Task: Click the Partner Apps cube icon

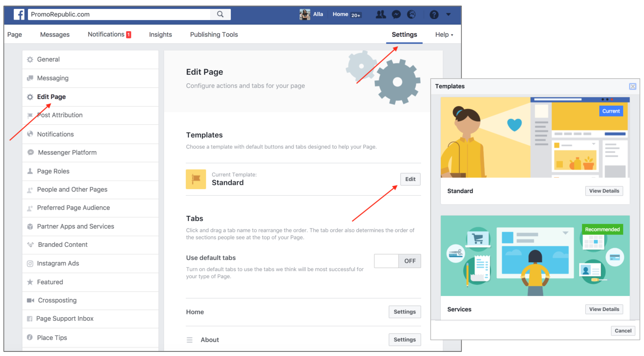Action: point(30,226)
